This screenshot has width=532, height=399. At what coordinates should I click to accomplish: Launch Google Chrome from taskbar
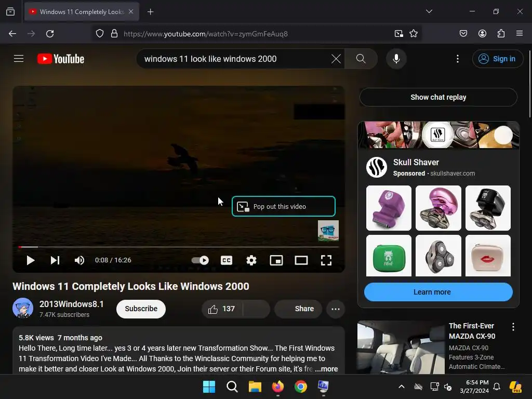[301, 387]
